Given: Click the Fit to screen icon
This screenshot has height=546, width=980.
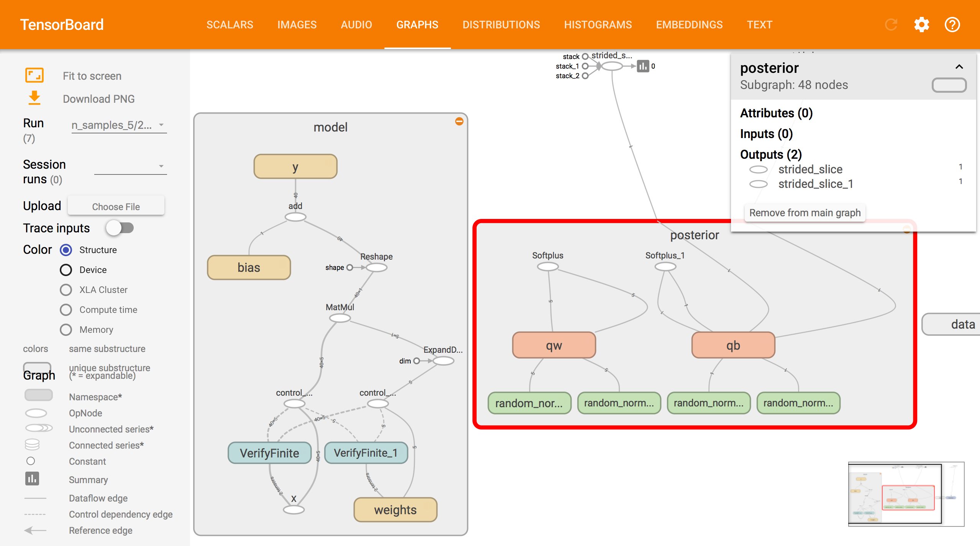Looking at the screenshot, I should tap(34, 76).
